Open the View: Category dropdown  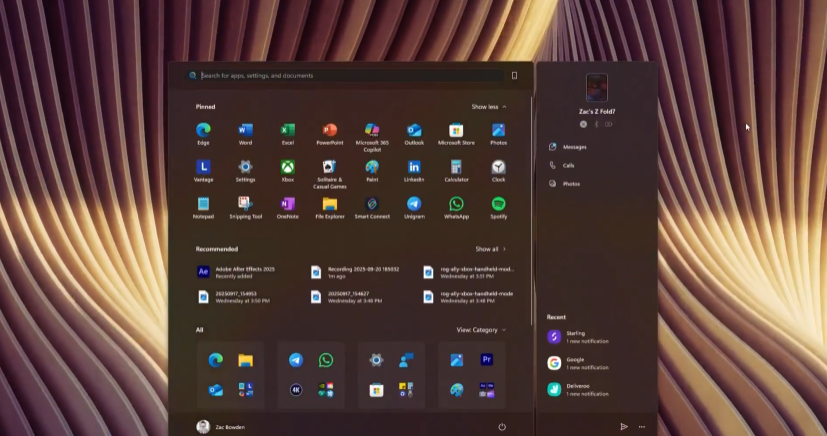[x=481, y=330]
